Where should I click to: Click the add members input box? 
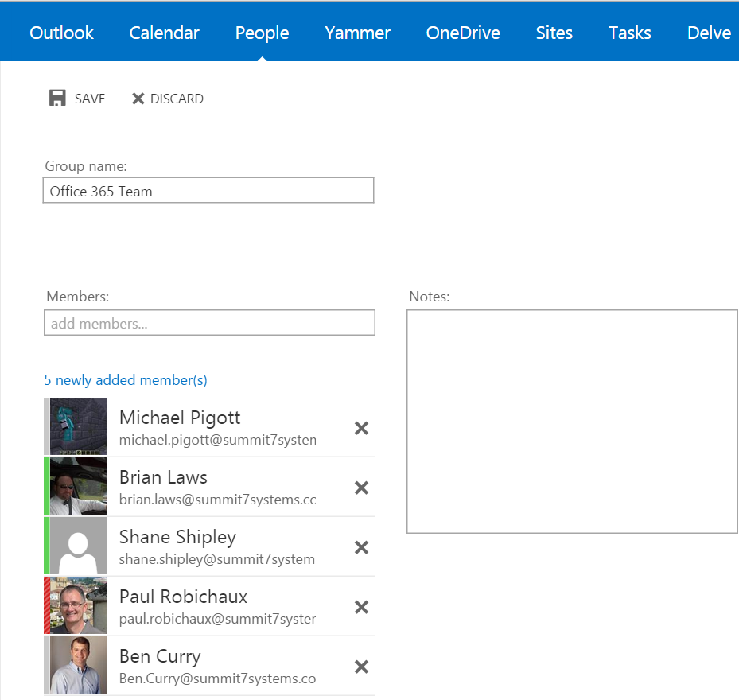pyautogui.click(x=209, y=323)
